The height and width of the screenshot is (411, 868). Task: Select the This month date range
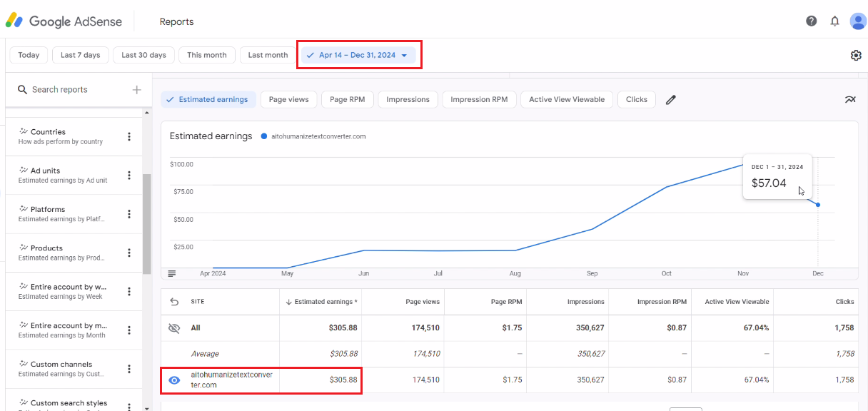[207, 55]
